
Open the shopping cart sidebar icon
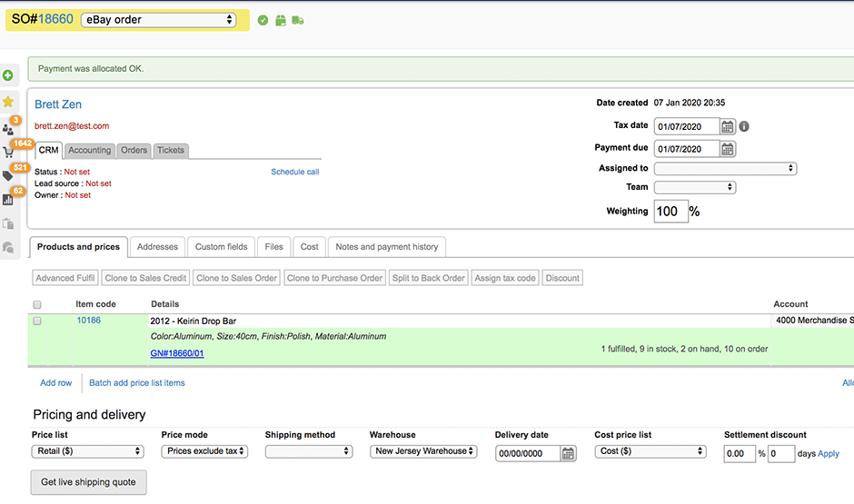[x=8, y=153]
